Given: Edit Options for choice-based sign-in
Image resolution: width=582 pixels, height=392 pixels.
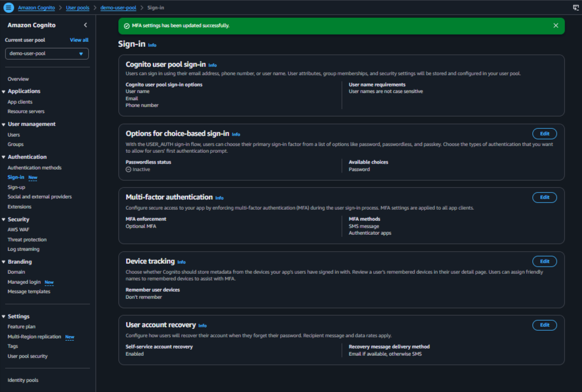Looking at the screenshot, I should point(545,133).
